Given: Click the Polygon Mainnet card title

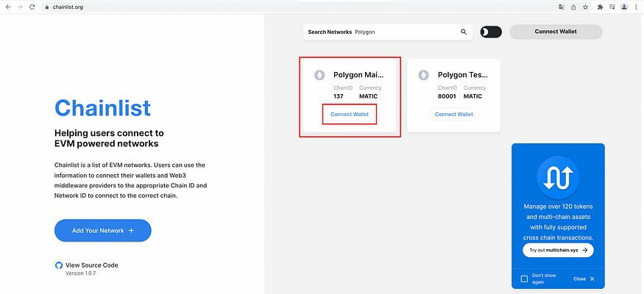Looking at the screenshot, I should coord(358,75).
